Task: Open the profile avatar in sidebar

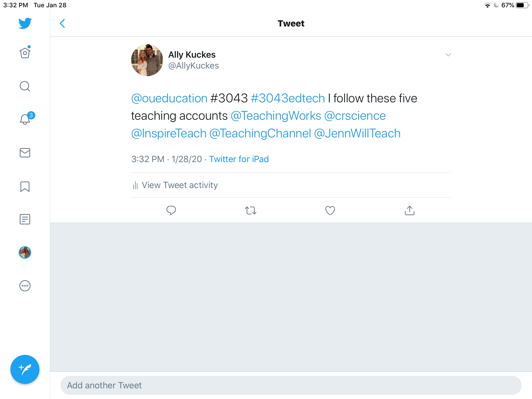Action: 25,252
